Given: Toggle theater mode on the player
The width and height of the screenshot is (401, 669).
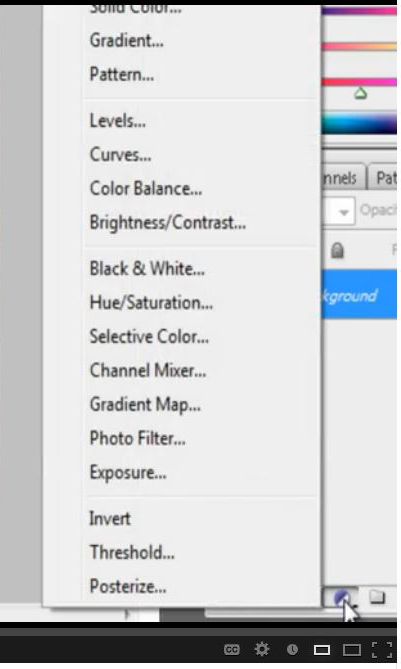Looking at the screenshot, I should click(x=352, y=650).
